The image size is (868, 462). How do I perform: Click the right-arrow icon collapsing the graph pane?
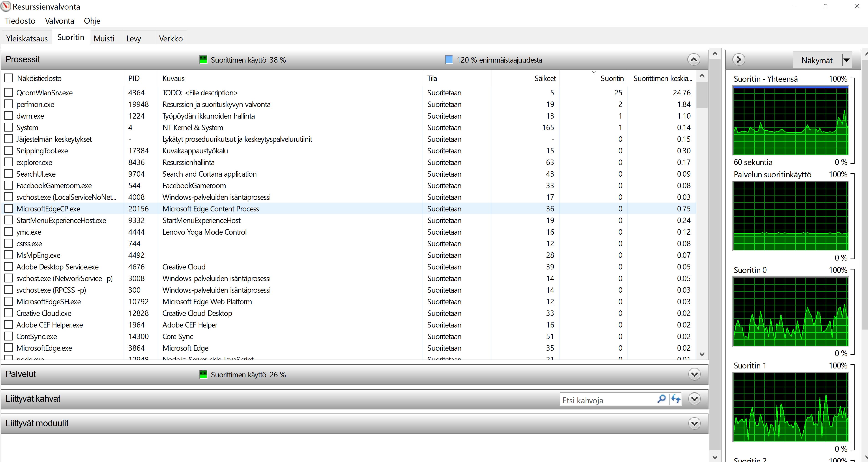click(x=739, y=60)
